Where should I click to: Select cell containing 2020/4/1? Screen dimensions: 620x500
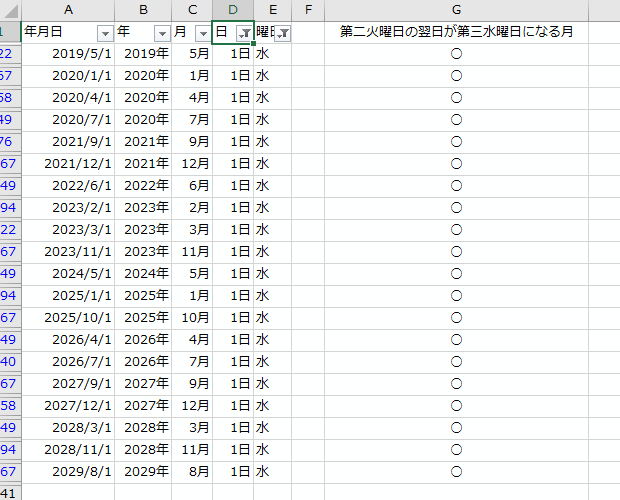[x=68, y=98]
